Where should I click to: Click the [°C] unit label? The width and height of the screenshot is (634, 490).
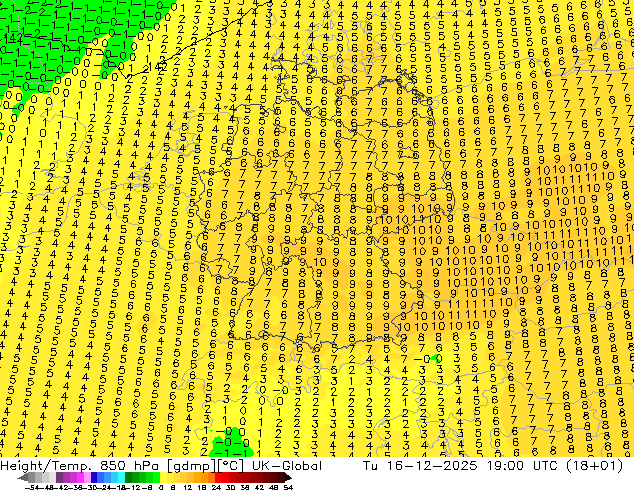231,466
